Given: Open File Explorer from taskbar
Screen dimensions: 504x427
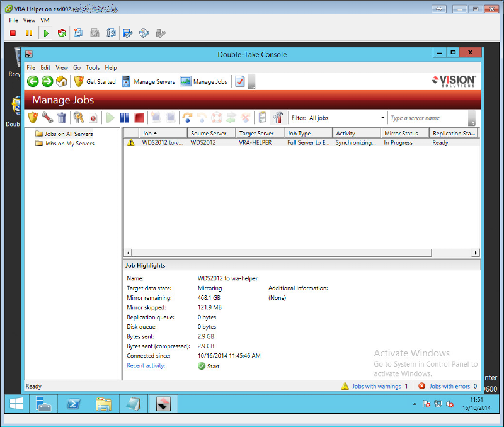Looking at the screenshot, I should click(x=103, y=404).
